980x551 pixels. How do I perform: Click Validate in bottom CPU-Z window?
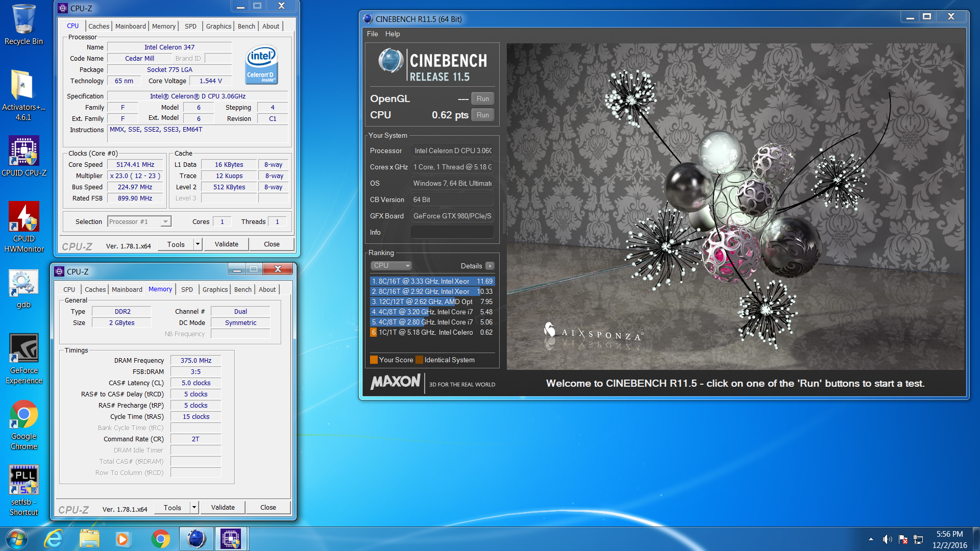tap(223, 508)
